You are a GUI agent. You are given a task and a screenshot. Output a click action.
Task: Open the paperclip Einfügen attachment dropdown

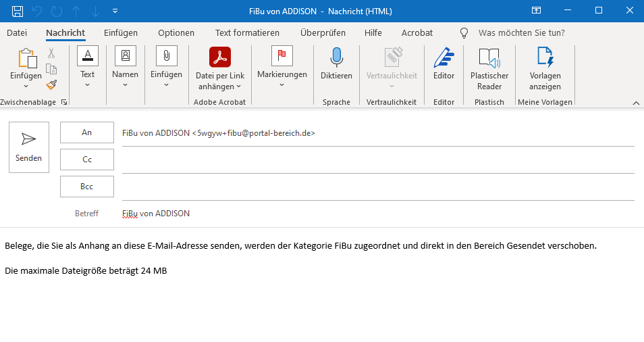[x=166, y=68]
